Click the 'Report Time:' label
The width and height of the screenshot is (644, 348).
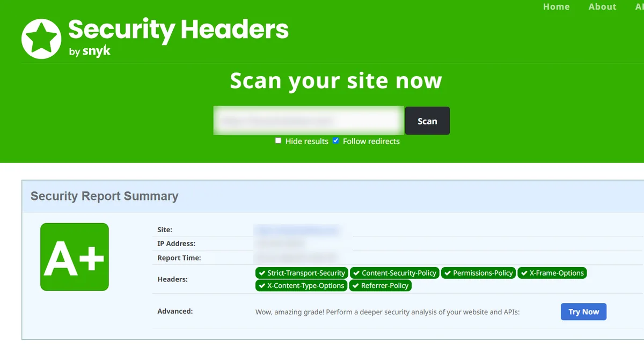(179, 258)
